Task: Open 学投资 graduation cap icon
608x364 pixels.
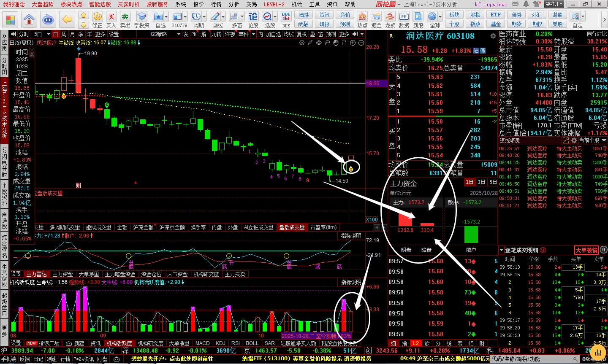Action: click(142, 19)
